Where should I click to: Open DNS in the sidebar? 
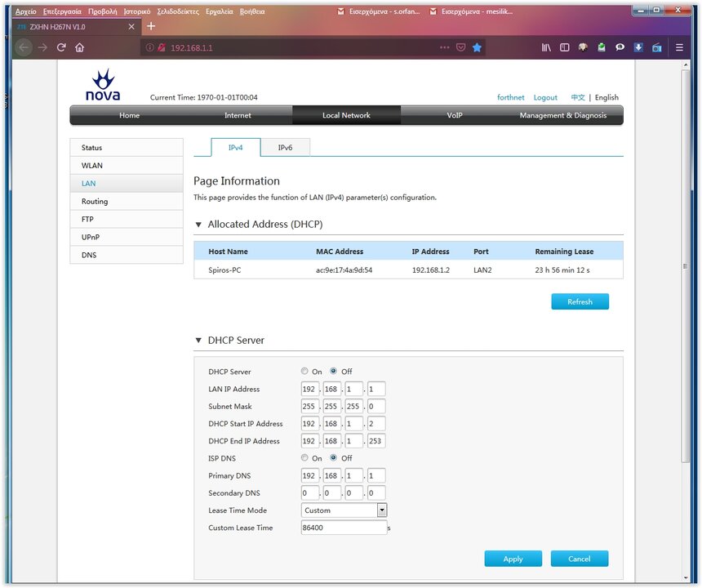pyautogui.click(x=127, y=255)
